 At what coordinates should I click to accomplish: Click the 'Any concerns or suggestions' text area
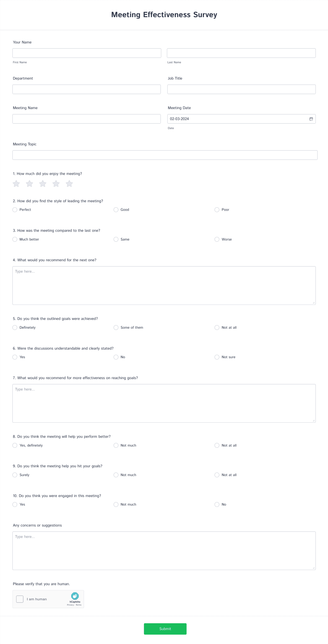[x=164, y=549]
